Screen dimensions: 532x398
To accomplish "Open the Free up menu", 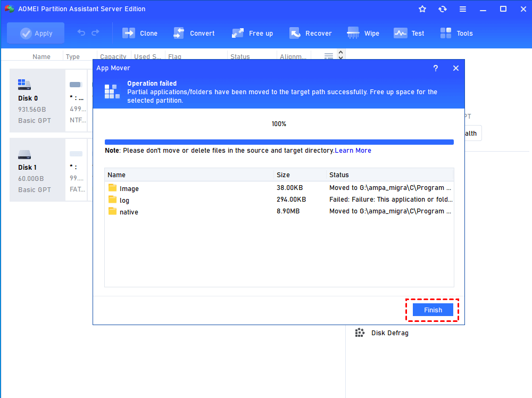I will click(252, 33).
